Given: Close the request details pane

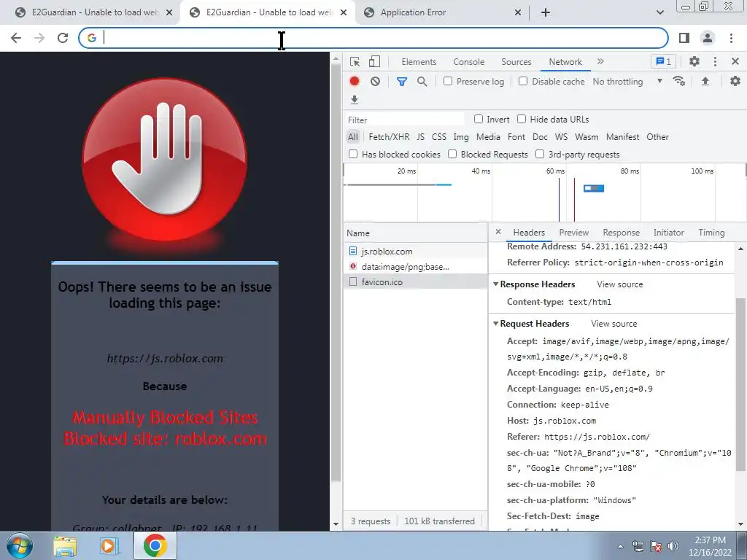Looking at the screenshot, I should click(x=498, y=232).
